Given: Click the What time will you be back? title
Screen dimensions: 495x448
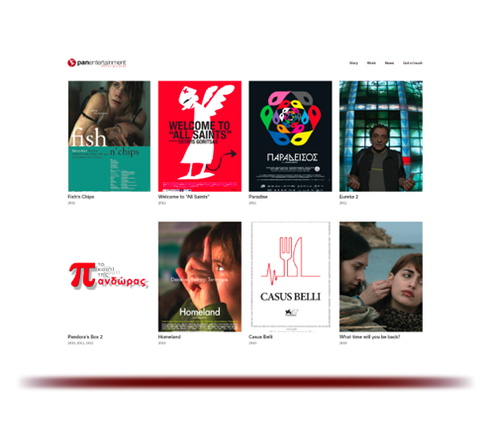Looking at the screenshot, I should point(369,337).
